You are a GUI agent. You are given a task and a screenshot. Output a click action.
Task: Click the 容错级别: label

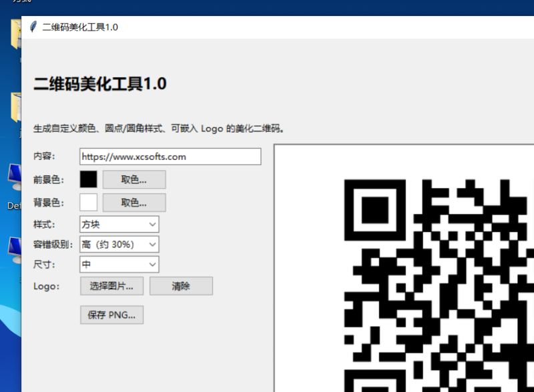coord(53,244)
